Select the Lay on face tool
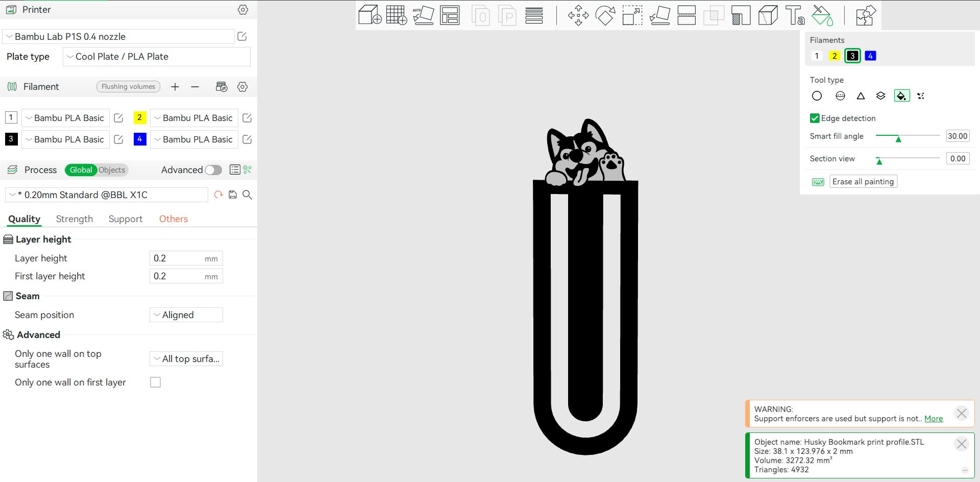Viewport: 980px width, 482px height. pos(659,15)
